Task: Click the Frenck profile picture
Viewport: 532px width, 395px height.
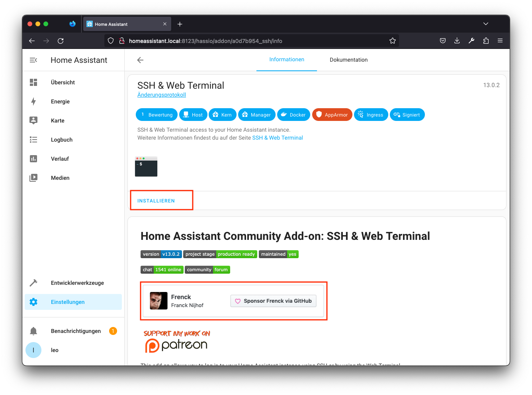Action: click(x=158, y=301)
